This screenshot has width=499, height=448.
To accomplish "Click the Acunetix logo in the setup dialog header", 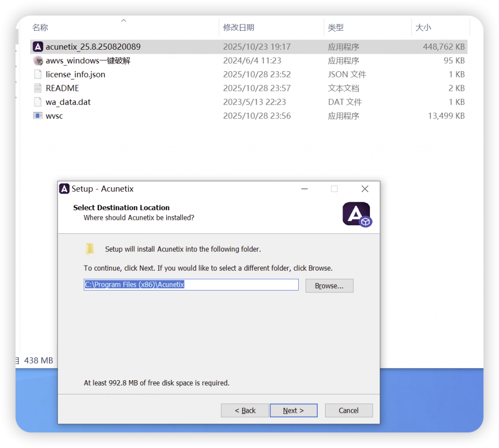I will [356, 214].
